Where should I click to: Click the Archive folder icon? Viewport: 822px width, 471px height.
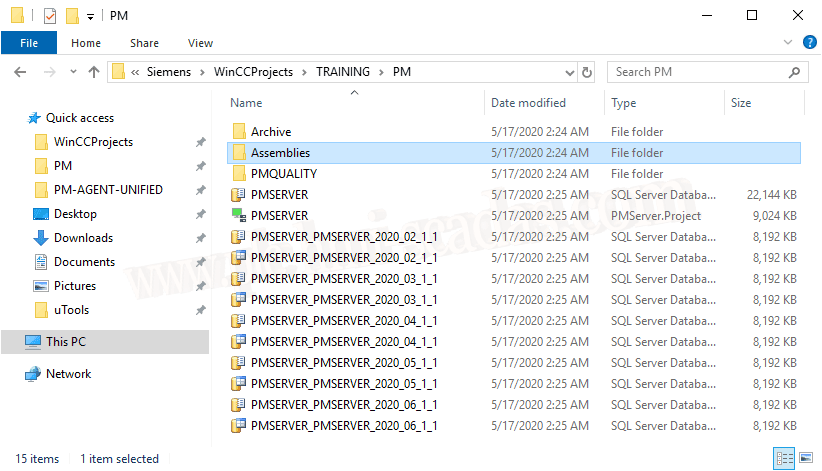tap(238, 132)
